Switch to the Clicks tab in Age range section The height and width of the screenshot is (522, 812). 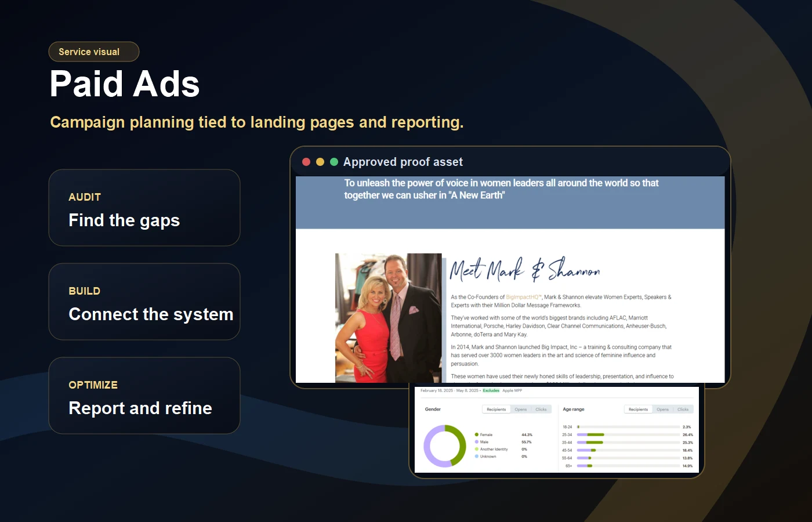pyautogui.click(x=683, y=409)
